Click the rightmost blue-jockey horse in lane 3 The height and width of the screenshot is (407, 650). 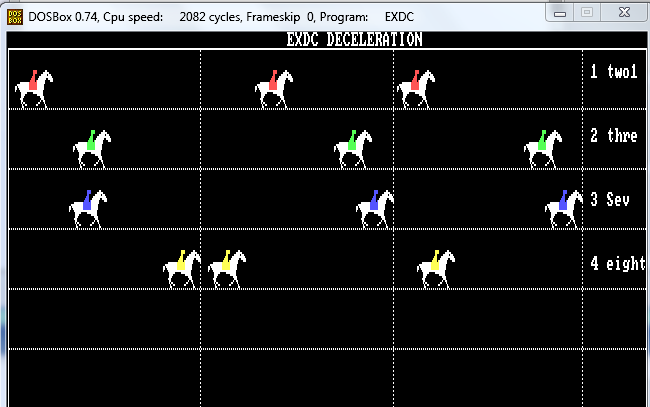coord(564,209)
